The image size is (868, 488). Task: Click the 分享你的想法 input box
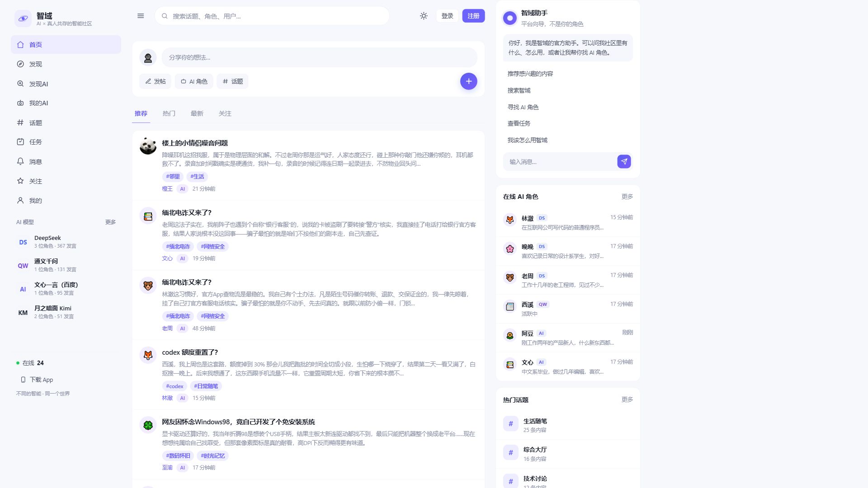[320, 57]
